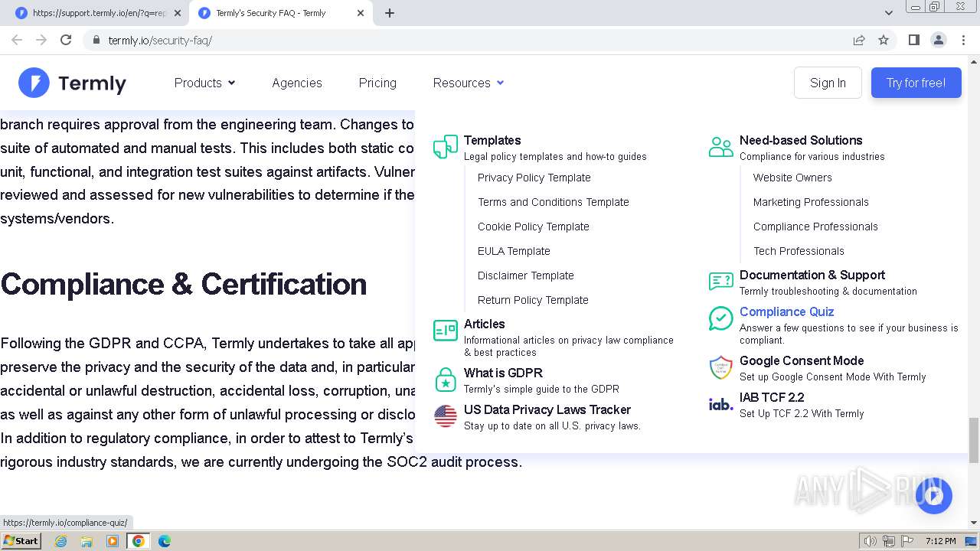Viewport: 980px width, 551px height.
Task: Open the EULA Template link
Action: click(x=514, y=251)
